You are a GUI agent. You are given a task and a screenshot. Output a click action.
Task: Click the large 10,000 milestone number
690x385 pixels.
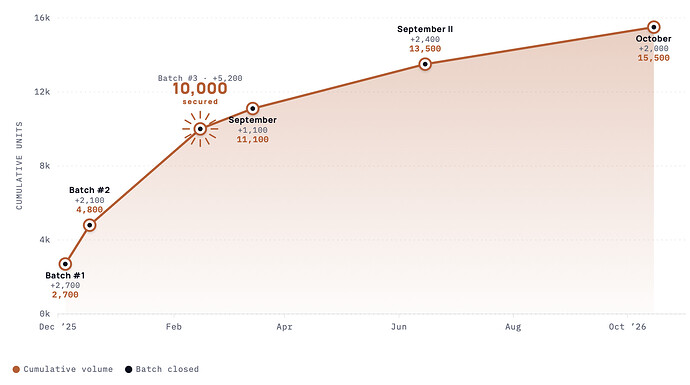(x=200, y=88)
